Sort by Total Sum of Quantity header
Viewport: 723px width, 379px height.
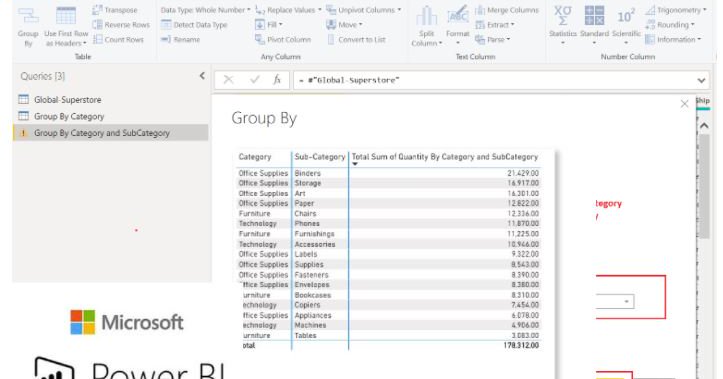(445, 157)
